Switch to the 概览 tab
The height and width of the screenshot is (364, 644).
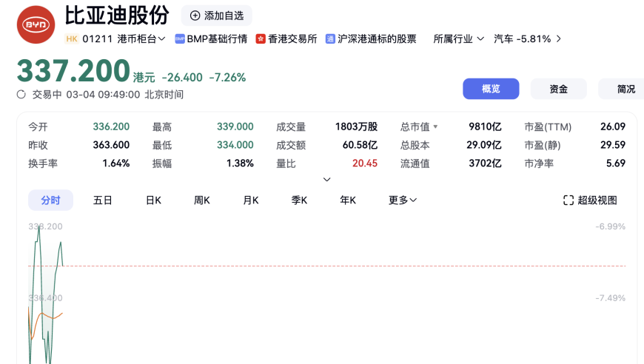[x=491, y=89]
